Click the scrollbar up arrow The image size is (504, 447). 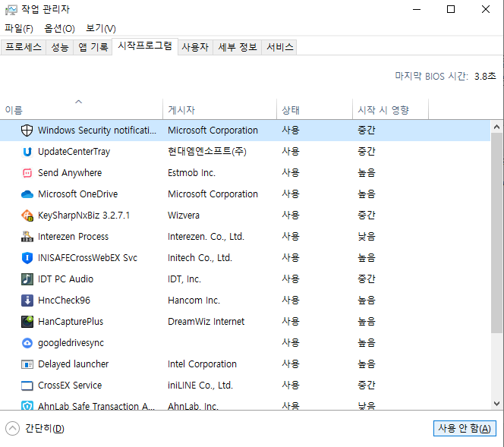pos(496,127)
